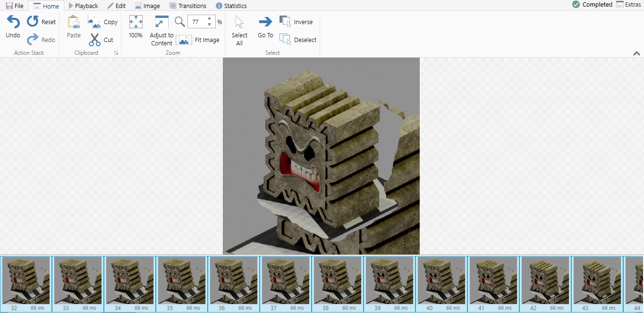The height and width of the screenshot is (313, 644).
Task: Click the zoom magnifier icon
Action: tap(180, 22)
